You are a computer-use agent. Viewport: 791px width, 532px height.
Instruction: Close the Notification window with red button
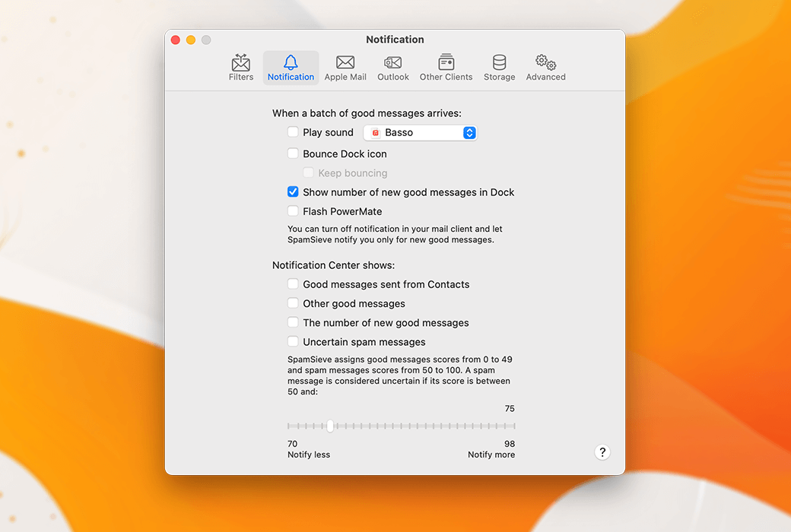click(176, 40)
